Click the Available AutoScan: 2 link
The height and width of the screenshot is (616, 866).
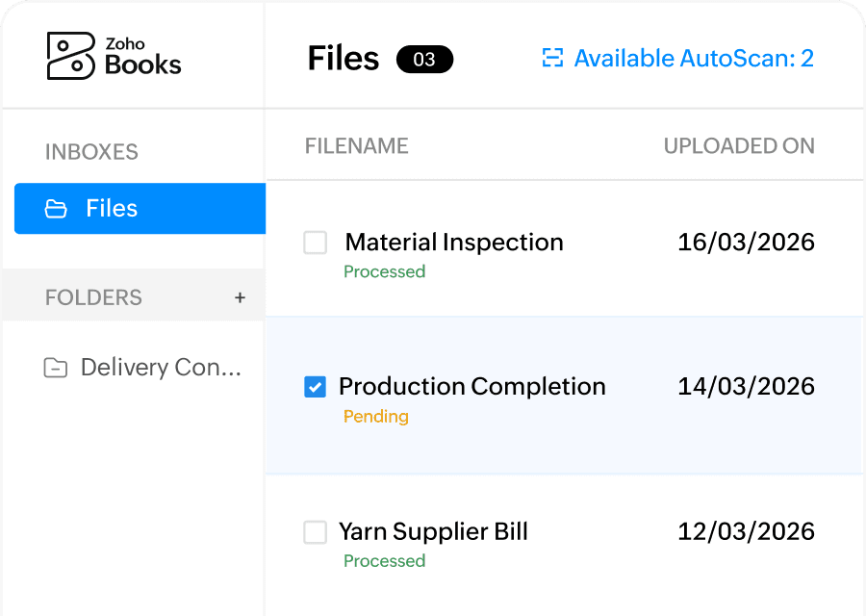click(x=677, y=58)
